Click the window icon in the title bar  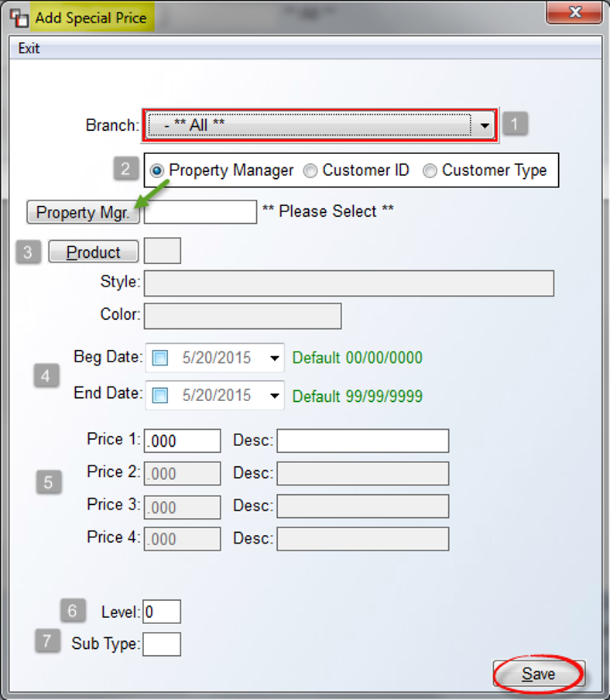19,18
